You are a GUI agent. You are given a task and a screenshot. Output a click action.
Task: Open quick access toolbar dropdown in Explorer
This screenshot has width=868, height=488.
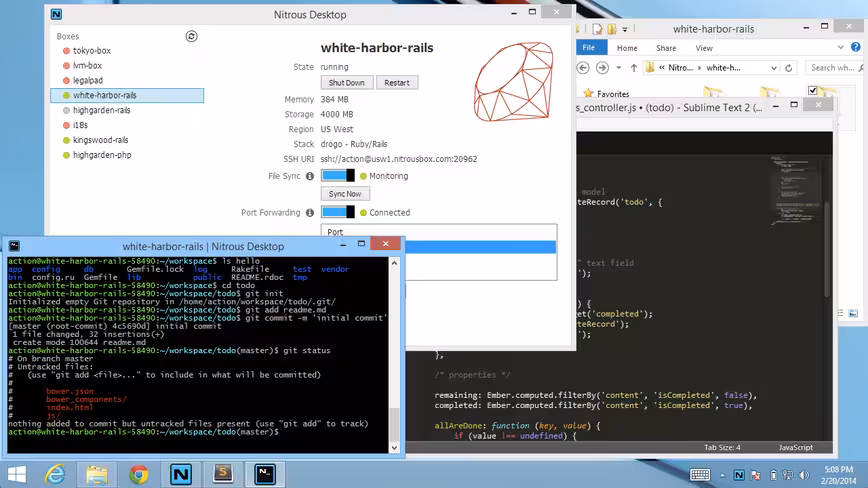coord(624,29)
